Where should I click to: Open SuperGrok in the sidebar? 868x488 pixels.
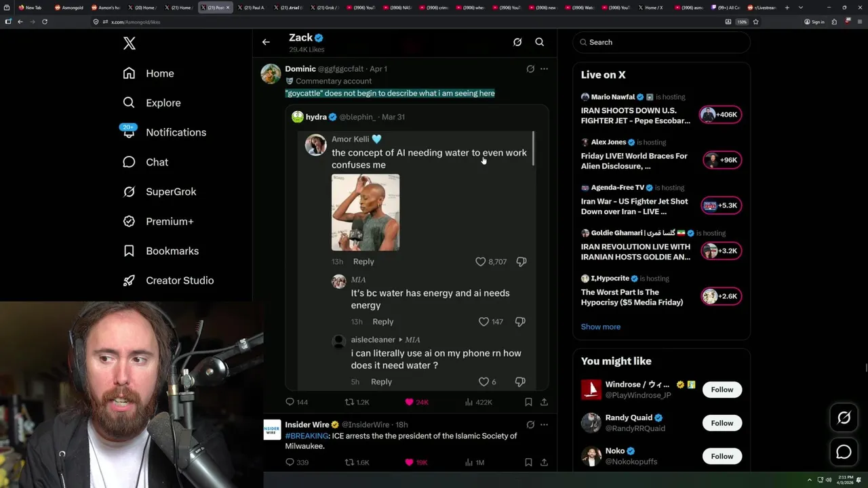(x=159, y=192)
